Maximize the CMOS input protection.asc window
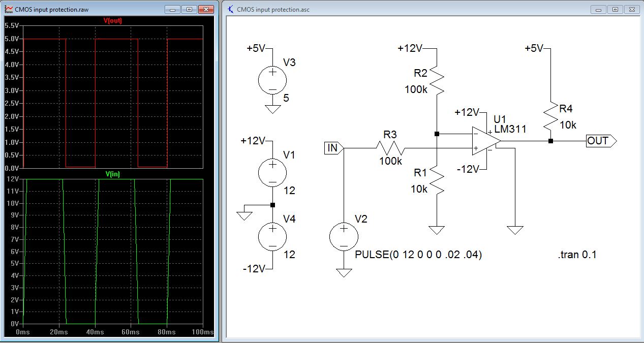 (615, 9)
